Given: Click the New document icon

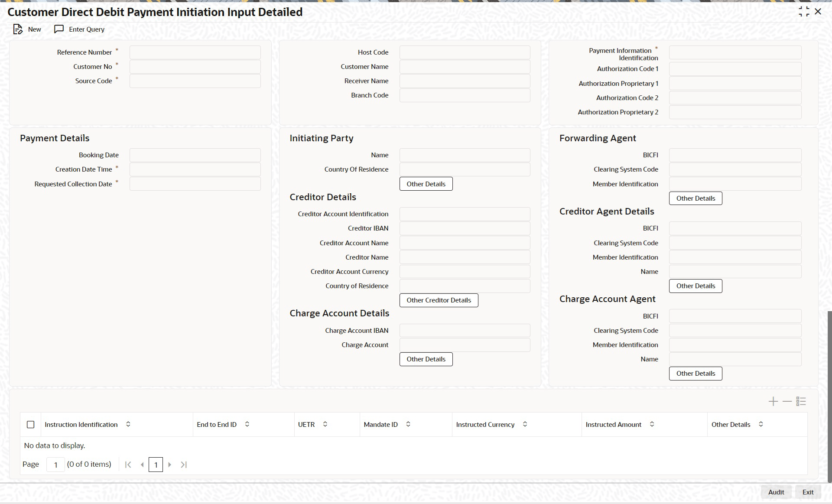Looking at the screenshot, I should 18,29.
